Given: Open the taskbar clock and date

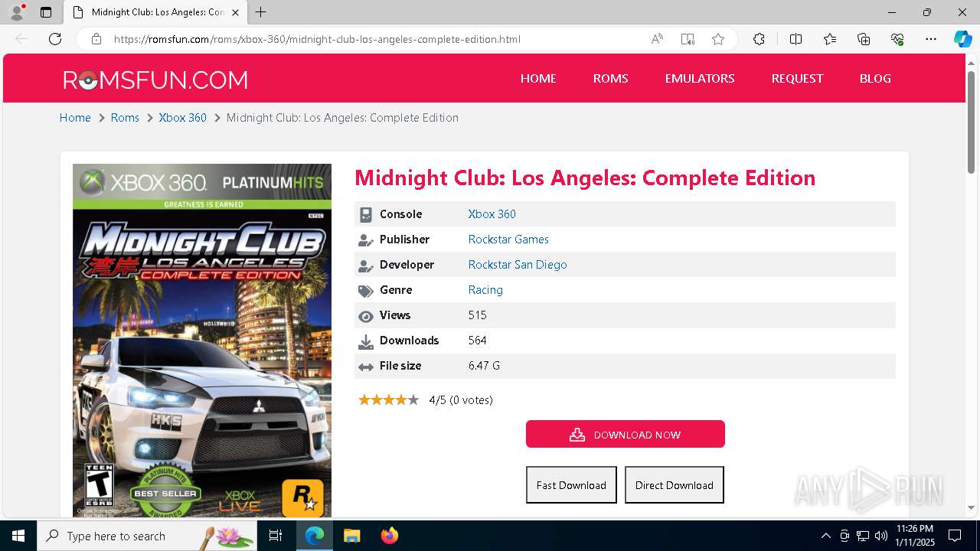Looking at the screenshot, I should (915, 536).
